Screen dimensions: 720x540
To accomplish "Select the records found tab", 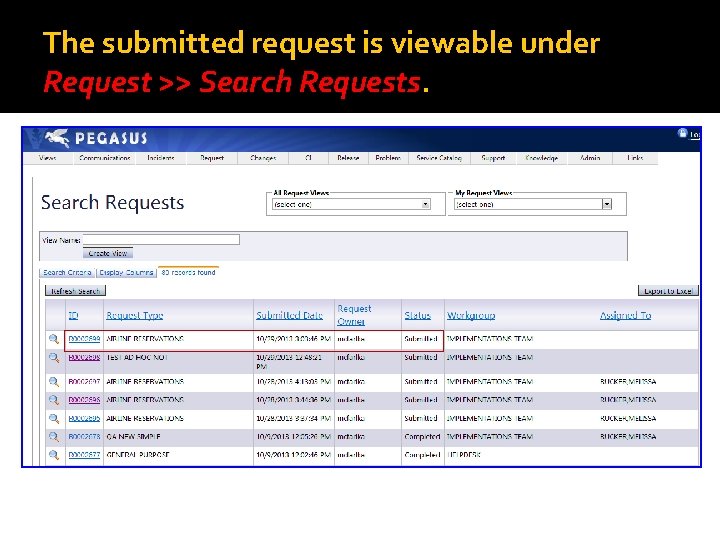I will pyautogui.click(x=188, y=272).
